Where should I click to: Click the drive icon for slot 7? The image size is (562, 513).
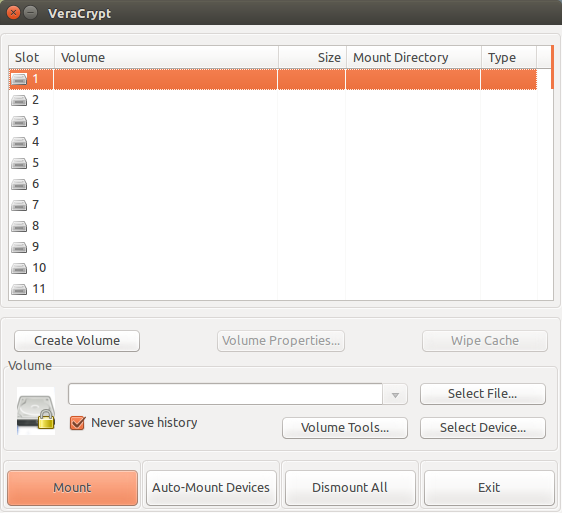[19, 205]
